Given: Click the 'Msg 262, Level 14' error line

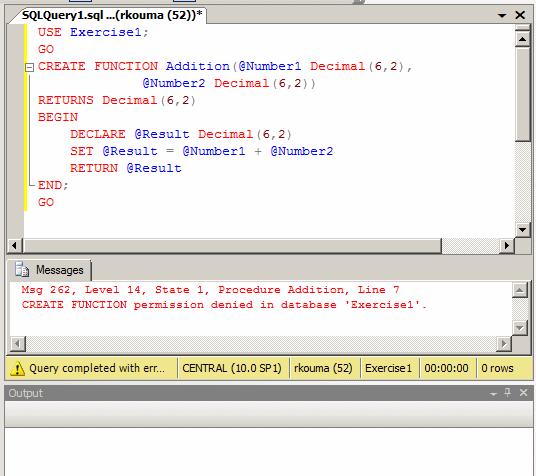Looking at the screenshot, I should pos(210,290).
